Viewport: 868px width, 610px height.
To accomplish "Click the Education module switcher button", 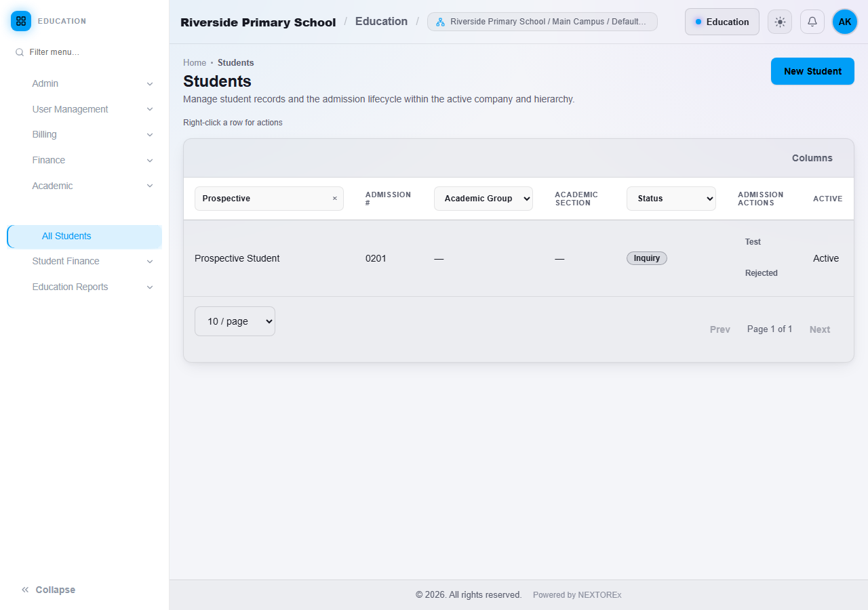I will [722, 22].
